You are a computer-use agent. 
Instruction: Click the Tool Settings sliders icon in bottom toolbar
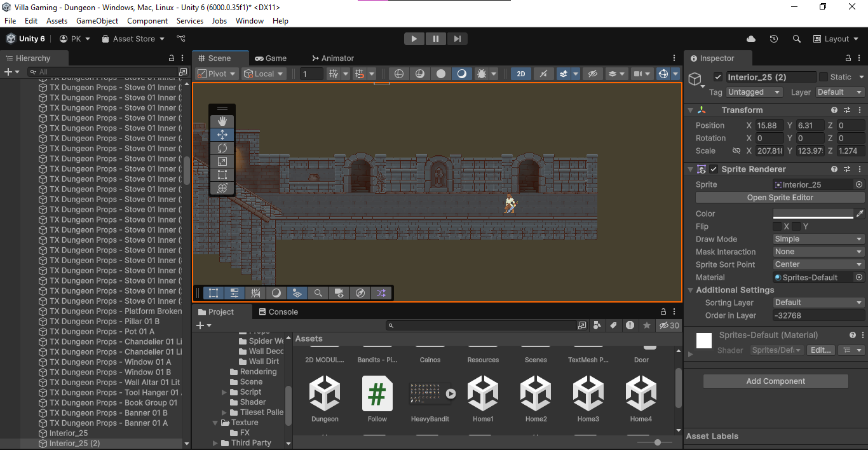[x=234, y=293]
